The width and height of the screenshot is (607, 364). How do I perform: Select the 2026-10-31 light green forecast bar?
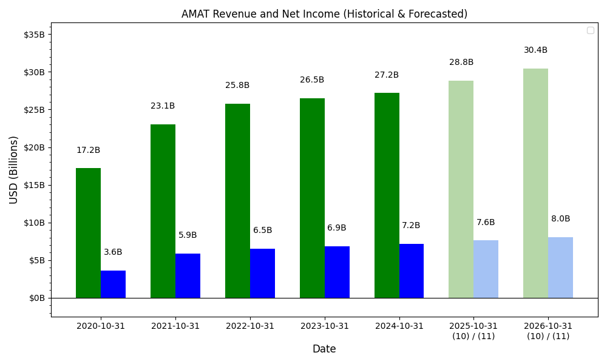click(x=536, y=183)
